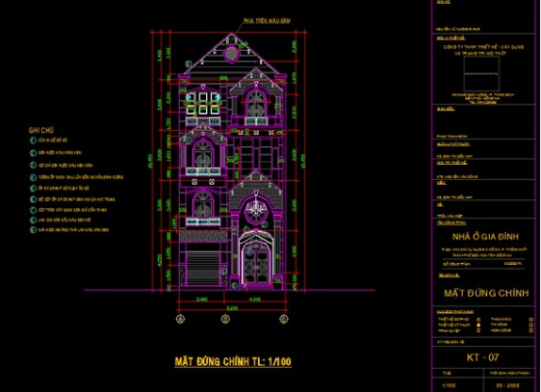The width and height of the screenshot is (541, 392).
Task: Tick the 'TRÌNH DUYỆT' checkbox
Action: tap(478, 330)
